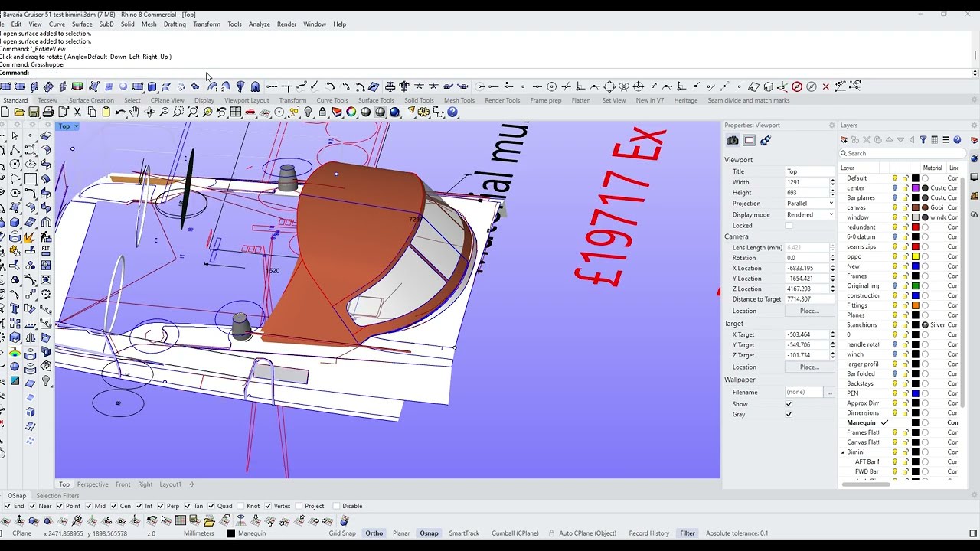Click the Rotation value stepper
Viewport: 980px width, 551px height.
pos(832,258)
